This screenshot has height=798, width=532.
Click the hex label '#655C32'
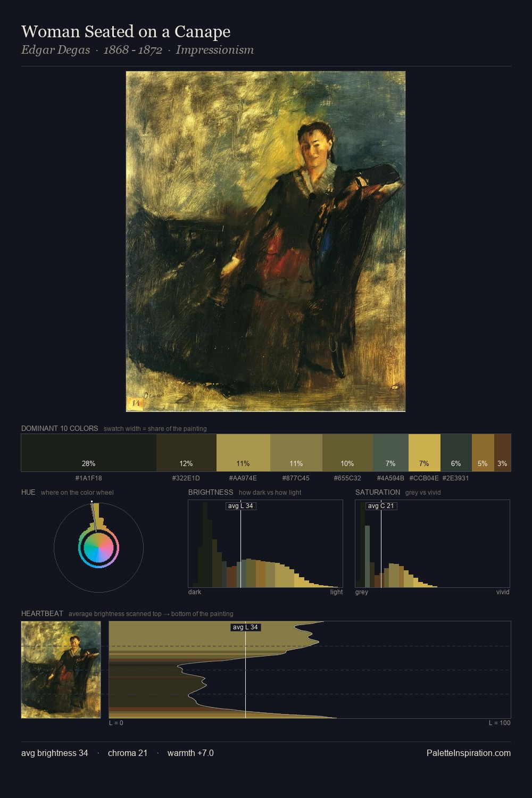347,478
